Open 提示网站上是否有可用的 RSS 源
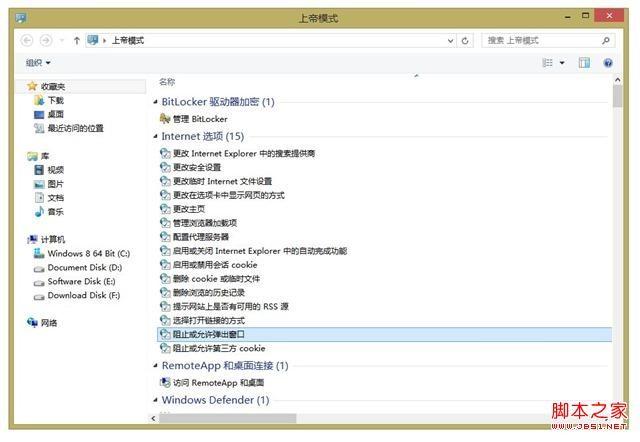Viewport: 640px width, 442px height. click(231, 307)
